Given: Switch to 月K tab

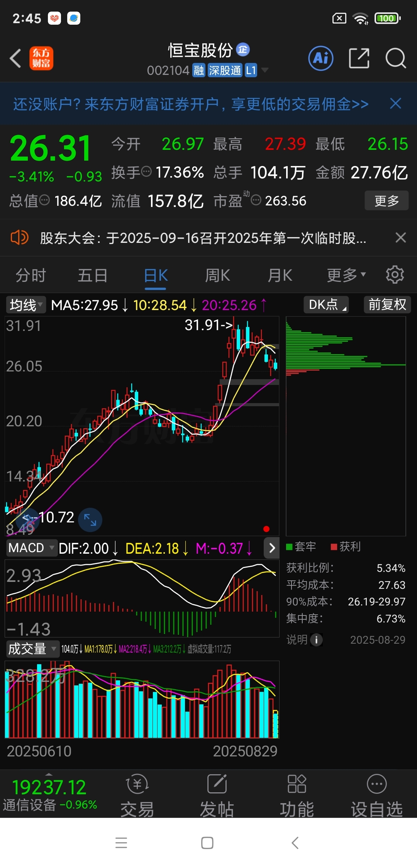Looking at the screenshot, I should [280, 275].
